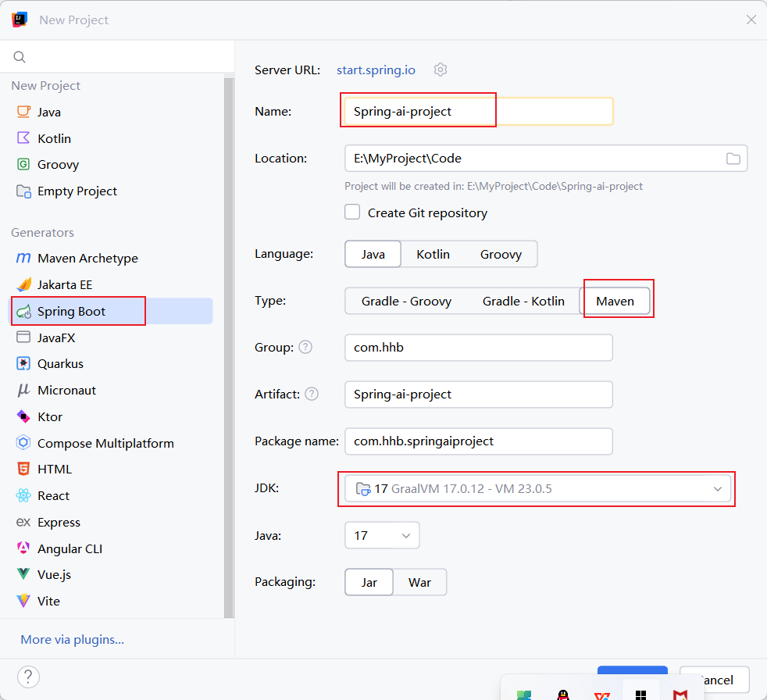Choose the Quarkus generator icon
The image size is (767, 700).
point(23,363)
